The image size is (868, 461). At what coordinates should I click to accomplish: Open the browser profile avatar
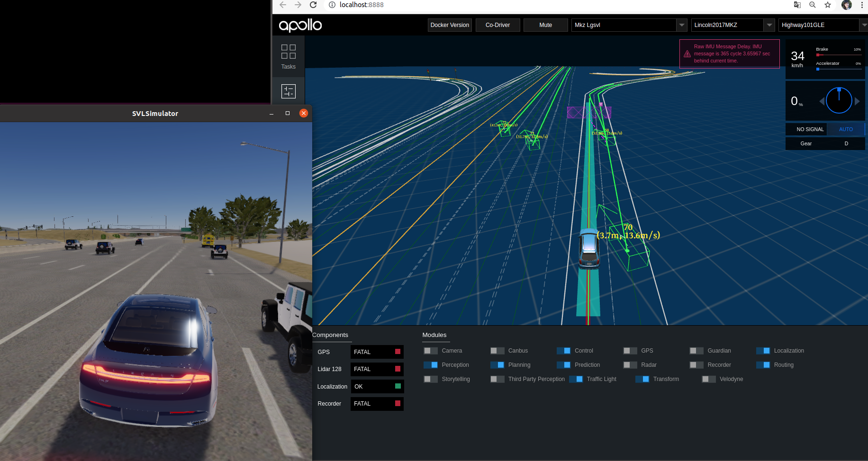[847, 5]
